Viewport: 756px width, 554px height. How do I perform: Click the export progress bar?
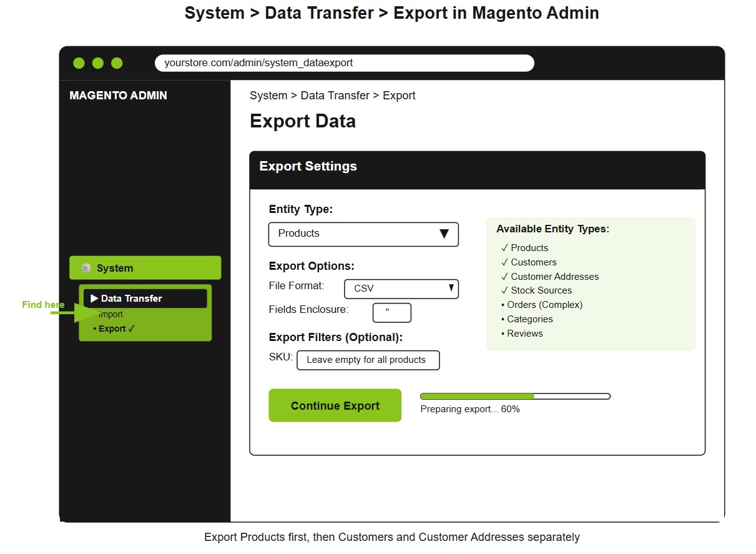(x=515, y=397)
